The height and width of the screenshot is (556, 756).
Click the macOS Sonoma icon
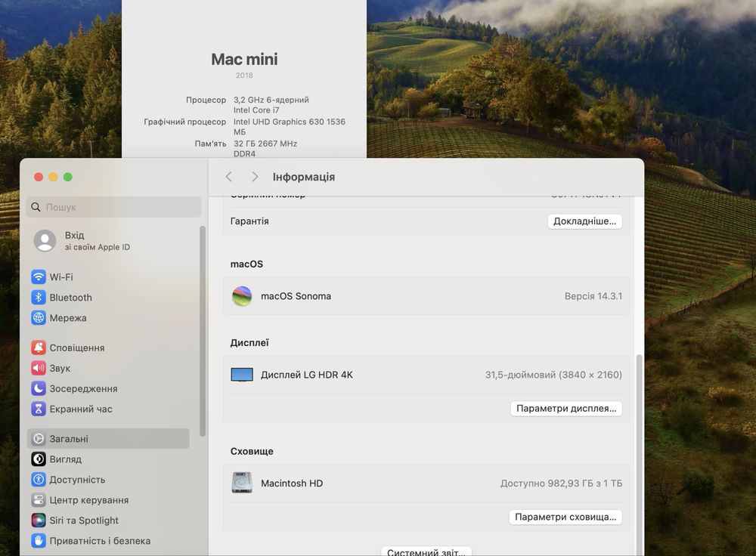click(x=242, y=296)
